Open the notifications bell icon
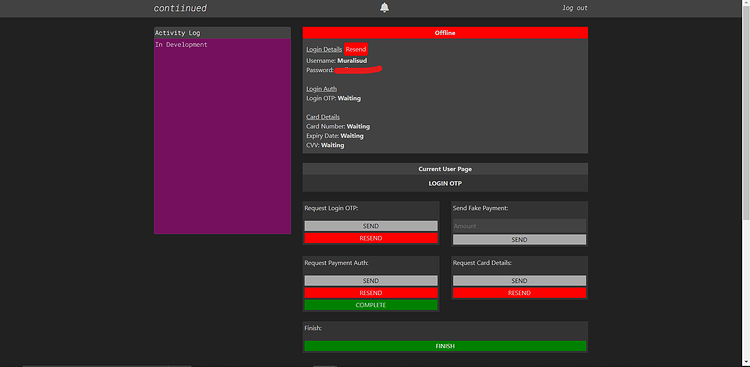Screen dimensions: 750x367 point(384,8)
